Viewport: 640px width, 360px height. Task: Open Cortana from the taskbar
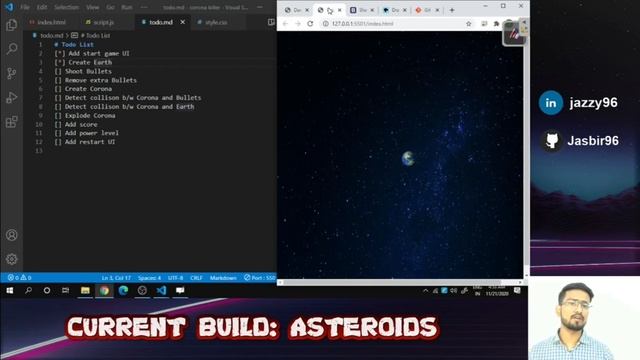(47, 290)
